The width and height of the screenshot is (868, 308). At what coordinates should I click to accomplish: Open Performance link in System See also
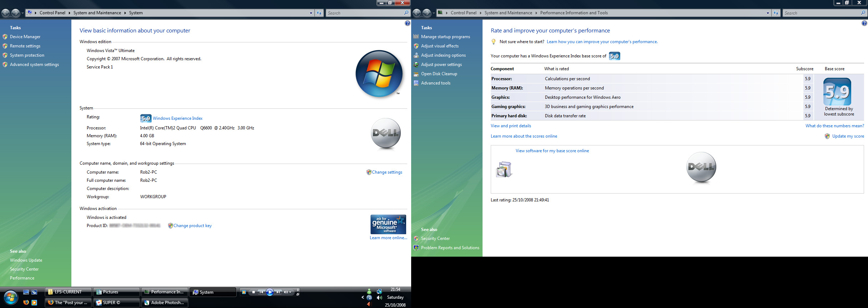[x=22, y=278]
